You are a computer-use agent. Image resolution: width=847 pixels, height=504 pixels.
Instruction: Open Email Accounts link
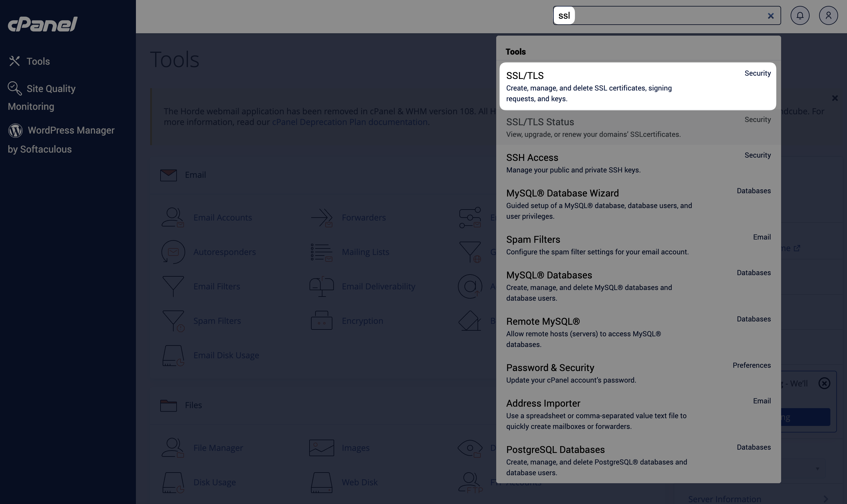223,217
